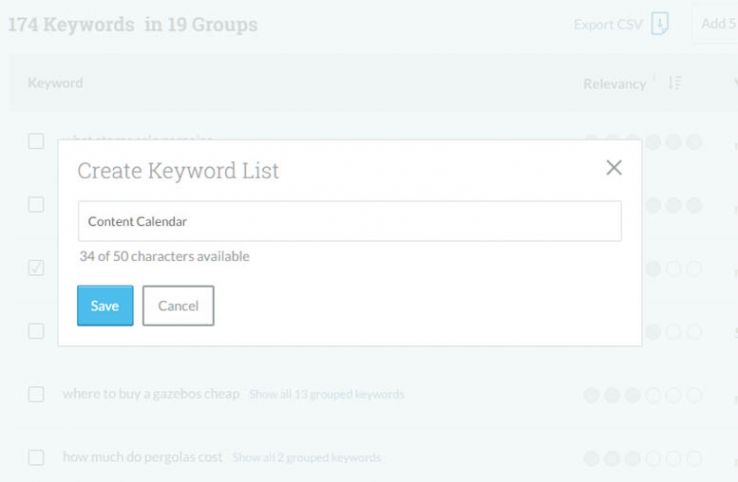Save the new keyword list
Image resolution: width=738 pixels, height=482 pixels.
click(105, 306)
